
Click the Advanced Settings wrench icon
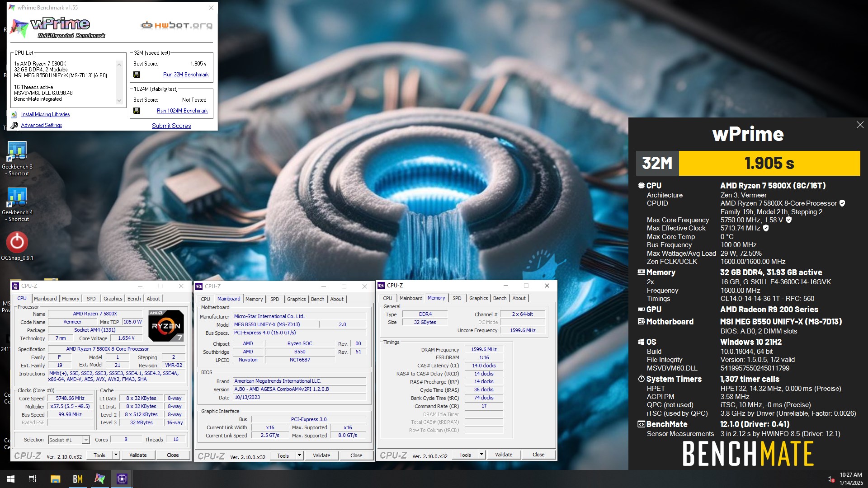point(14,125)
